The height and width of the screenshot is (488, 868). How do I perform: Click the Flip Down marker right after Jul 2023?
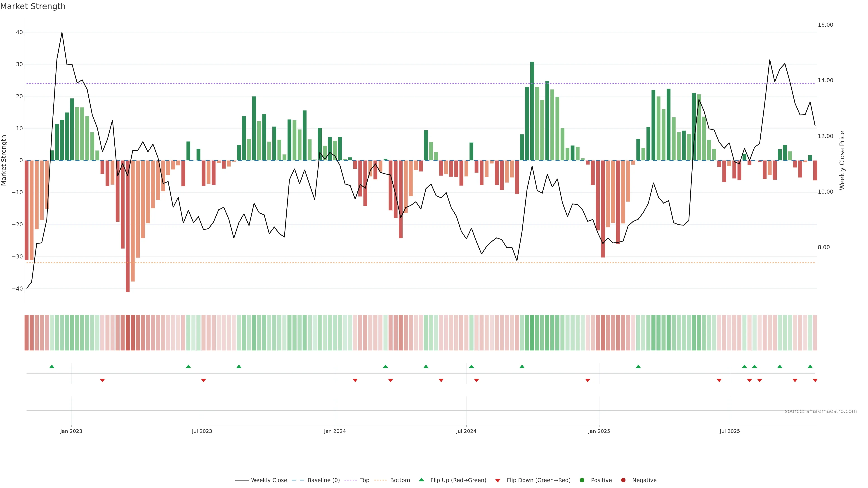203,380
